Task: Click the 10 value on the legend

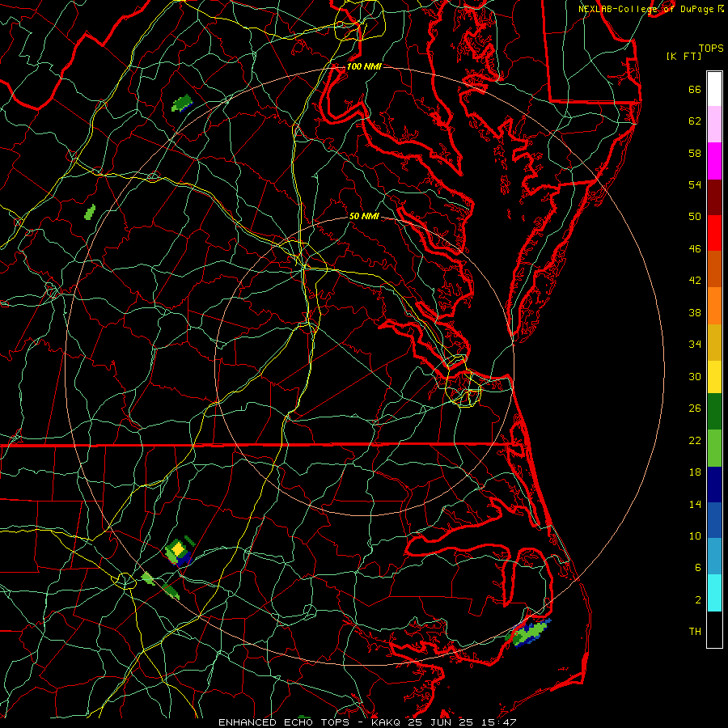Action: (x=695, y=535)
